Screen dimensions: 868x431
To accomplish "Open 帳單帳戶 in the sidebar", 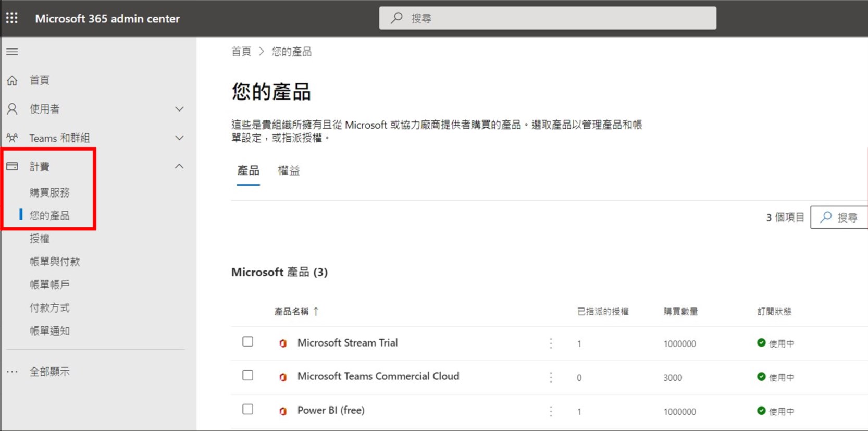I will [x=49, y=285].
